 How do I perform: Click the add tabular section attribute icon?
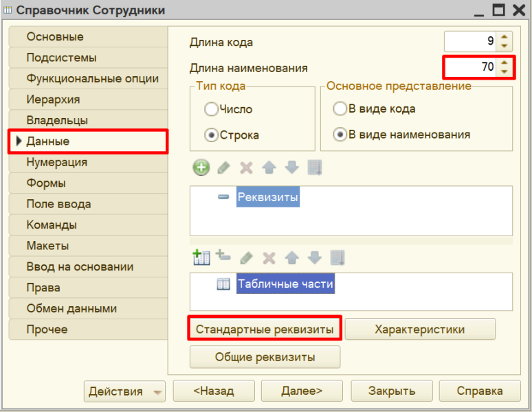[x=223, y=257]
